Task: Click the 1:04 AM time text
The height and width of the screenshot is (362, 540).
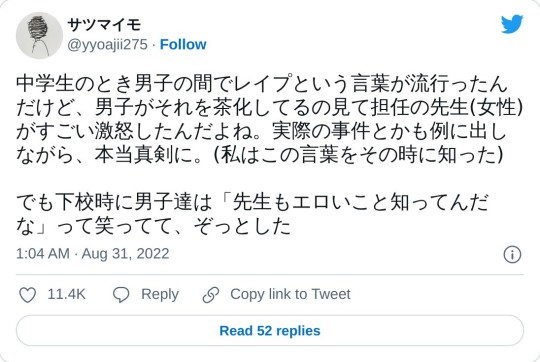Action: click(43, 254)
